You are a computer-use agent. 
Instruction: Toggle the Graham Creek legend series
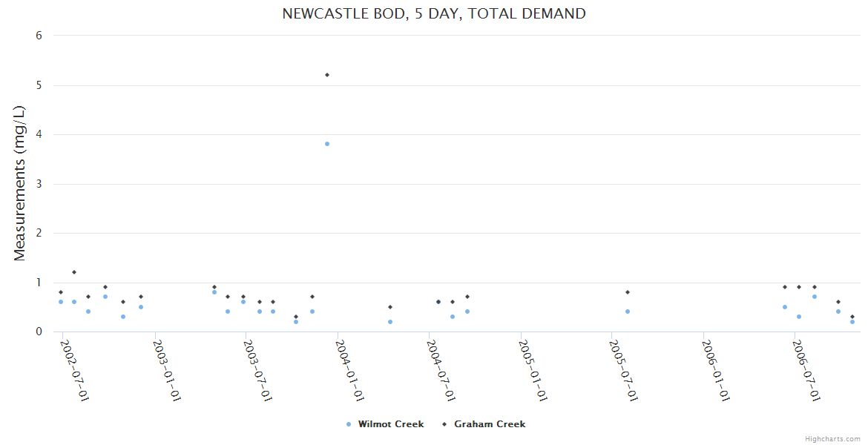pos(489,424)
